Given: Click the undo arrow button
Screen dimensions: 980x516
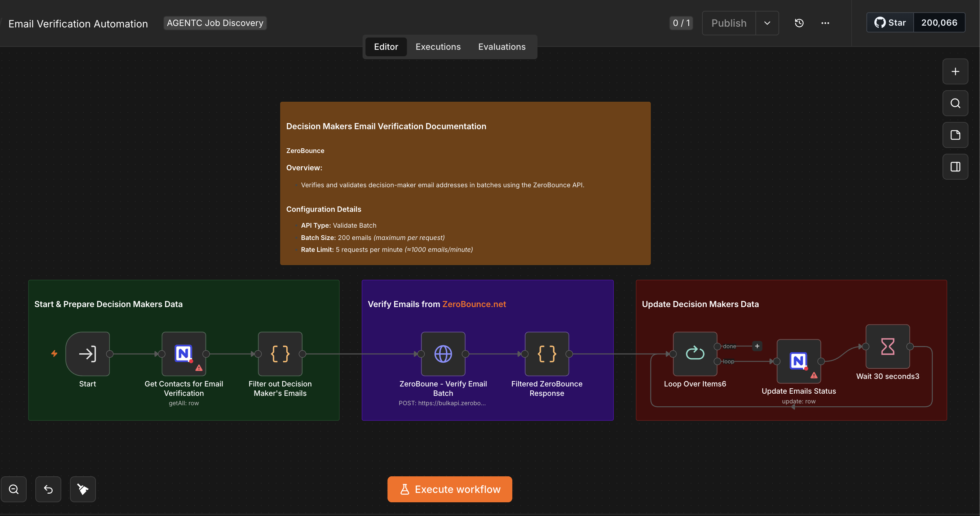Looking at the screenshot, I should coord(48,489).
